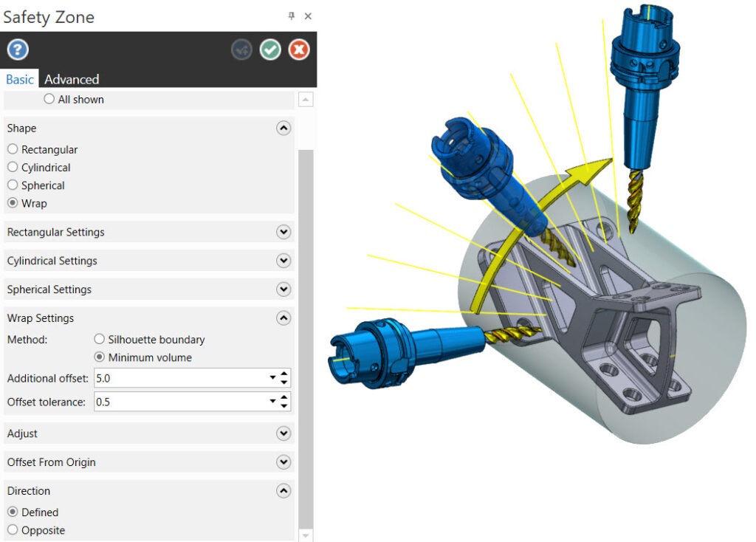Click the red X cancel icon
The width and height of the screenshot is (756, 542).
coord(298,49)
